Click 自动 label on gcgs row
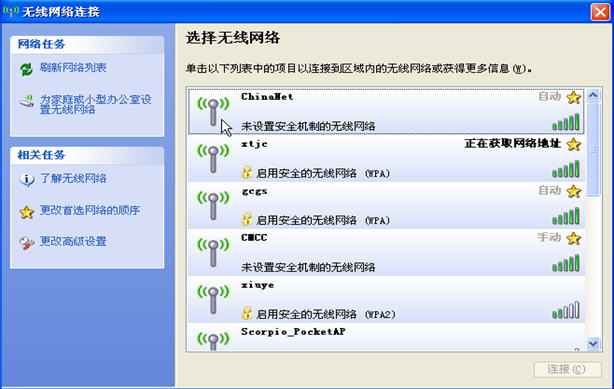This screenshot has height=389, width=614. (x=549, y=190)
